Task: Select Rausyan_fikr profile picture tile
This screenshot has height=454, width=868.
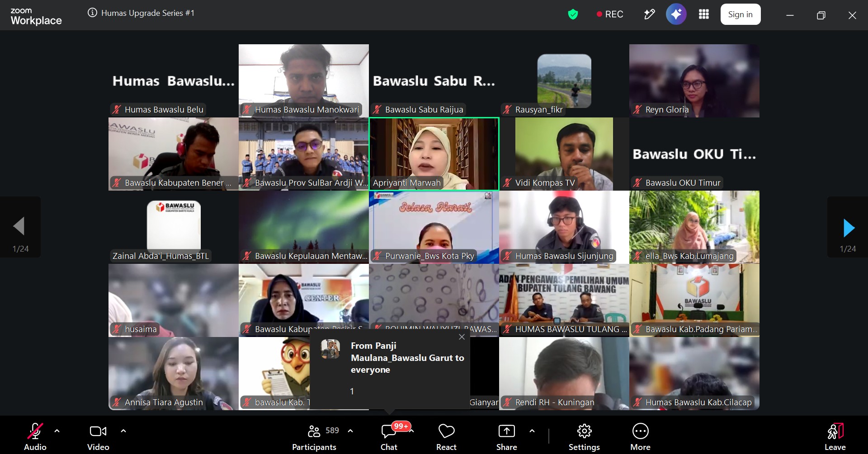Action: pos(564,81)
